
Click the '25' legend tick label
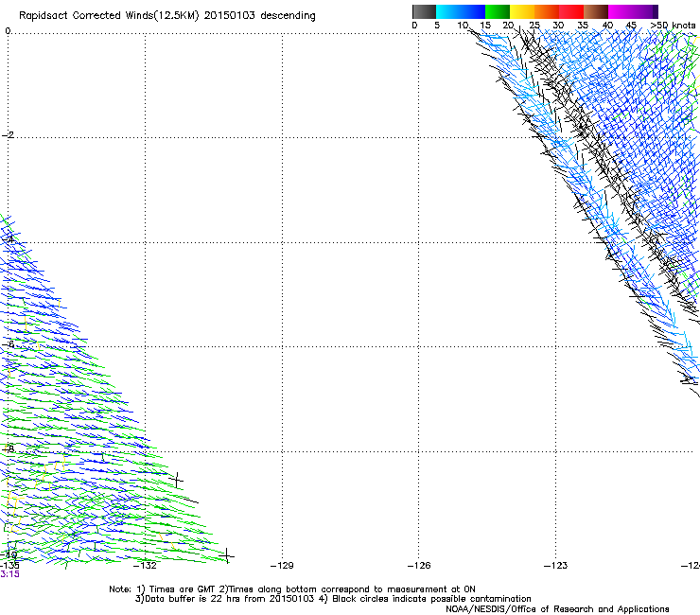(x=534, y=26)
